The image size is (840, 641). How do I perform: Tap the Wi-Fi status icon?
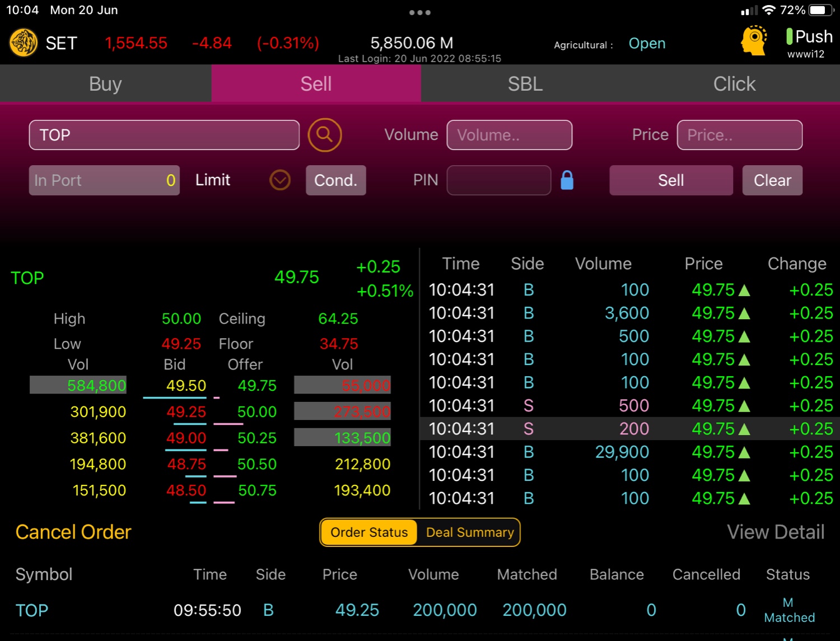(x=769, y=10)
